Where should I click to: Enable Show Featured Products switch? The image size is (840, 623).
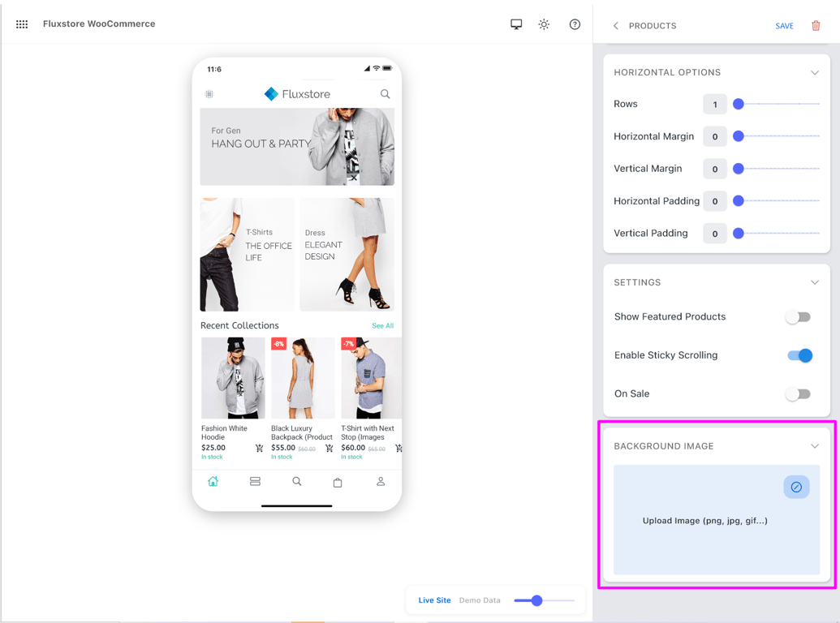(x=799, y=317)
